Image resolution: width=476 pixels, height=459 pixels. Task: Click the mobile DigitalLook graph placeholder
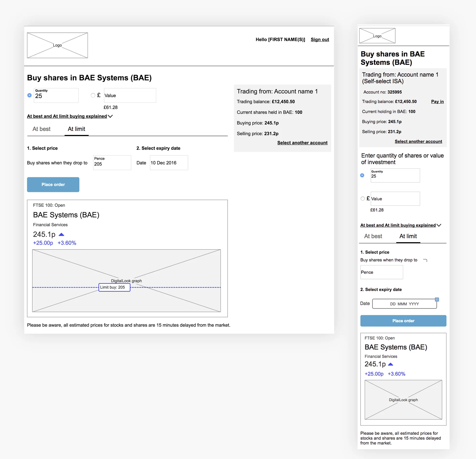click(403, 400)
